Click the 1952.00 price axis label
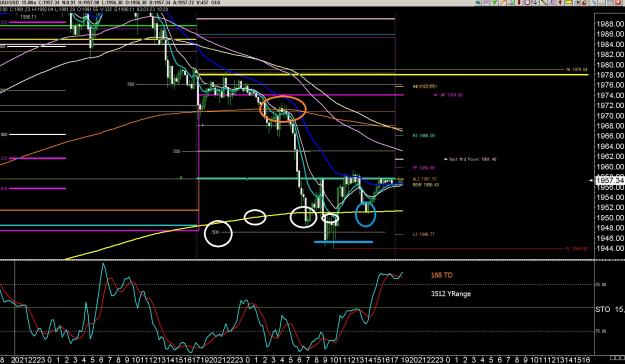625x364 pixels. point(610,207)
